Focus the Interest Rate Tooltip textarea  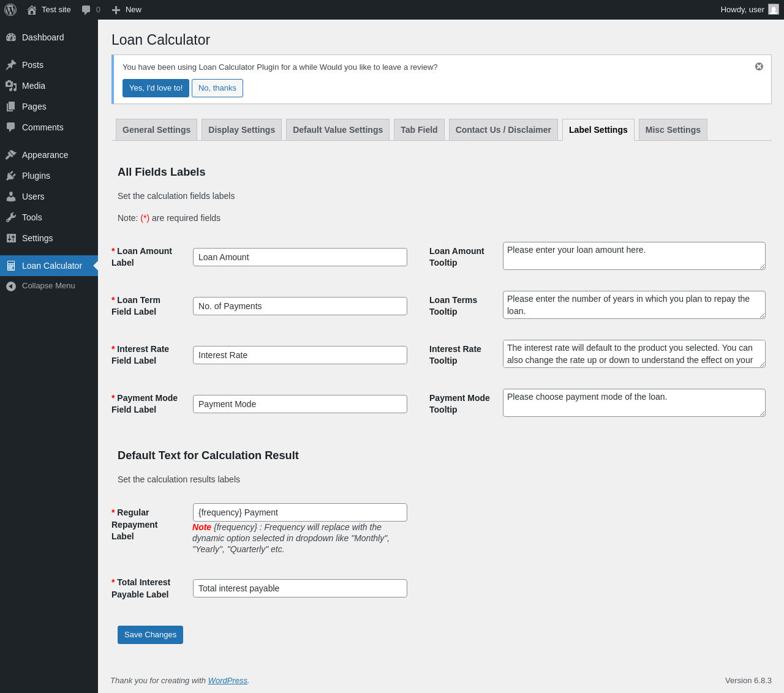(633, 354)
